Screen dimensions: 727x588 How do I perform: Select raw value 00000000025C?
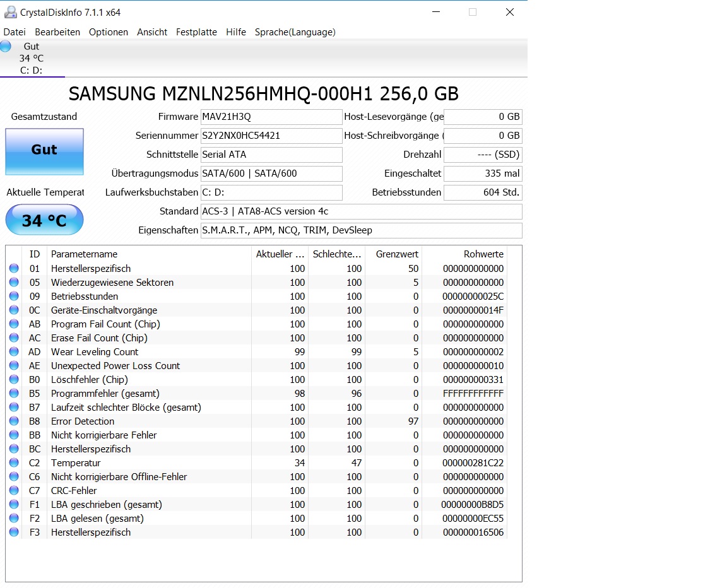(473, 296)
